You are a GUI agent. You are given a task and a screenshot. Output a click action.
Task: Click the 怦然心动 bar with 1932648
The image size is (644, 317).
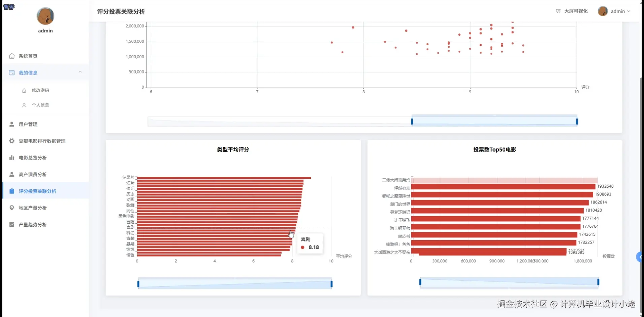(x=503, y=187)
